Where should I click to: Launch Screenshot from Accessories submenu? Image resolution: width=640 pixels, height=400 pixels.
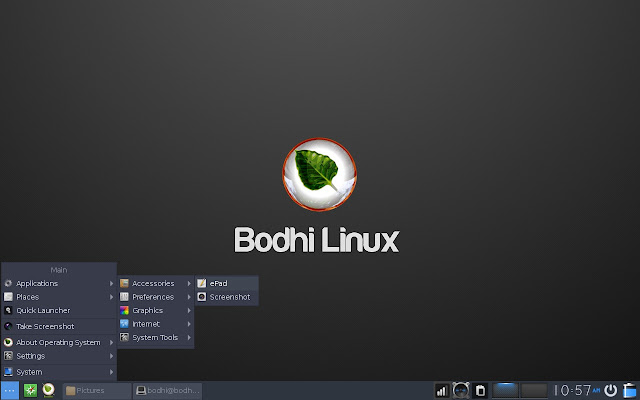click(227, 297)
